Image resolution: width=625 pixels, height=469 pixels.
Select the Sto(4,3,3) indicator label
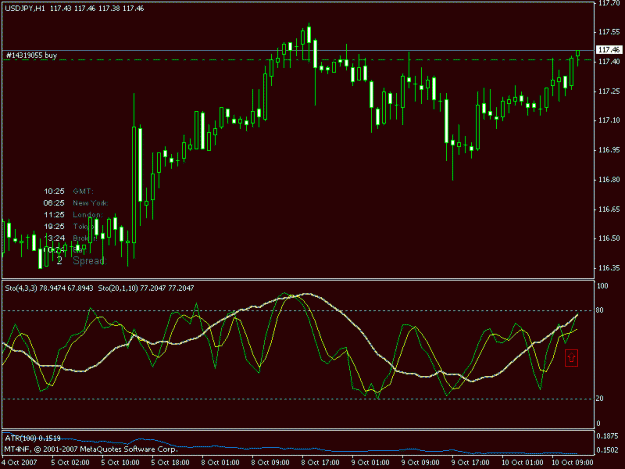point(49,288)
